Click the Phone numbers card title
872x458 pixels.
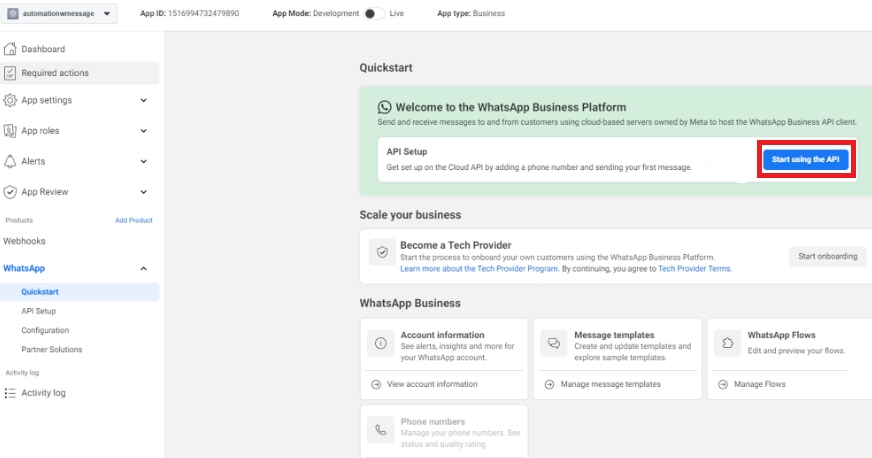tap(433, 421)
